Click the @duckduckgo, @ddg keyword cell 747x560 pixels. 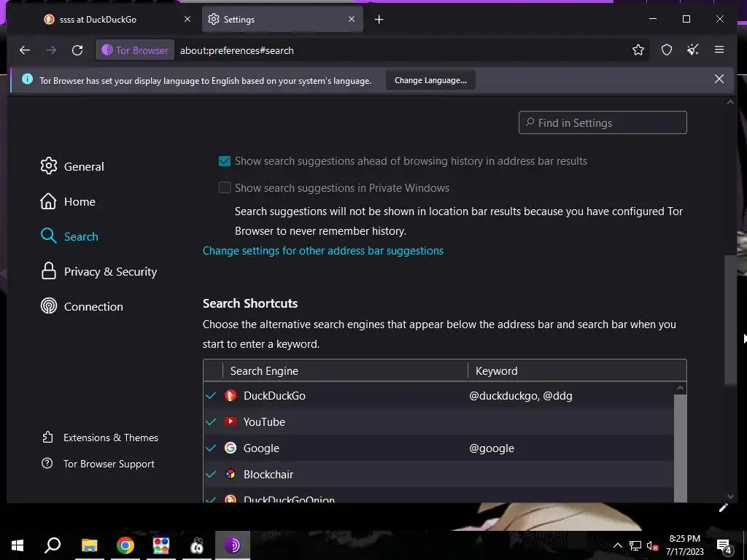[x=521, y=396]
